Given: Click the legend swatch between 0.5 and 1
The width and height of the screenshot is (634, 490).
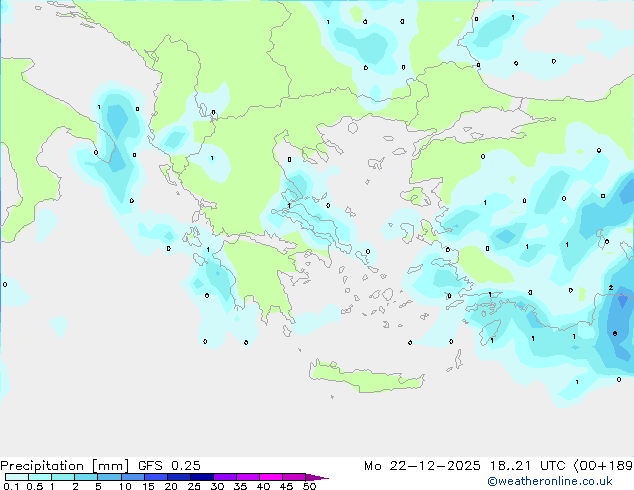Looking at the screenshot, I should (40, 477).
